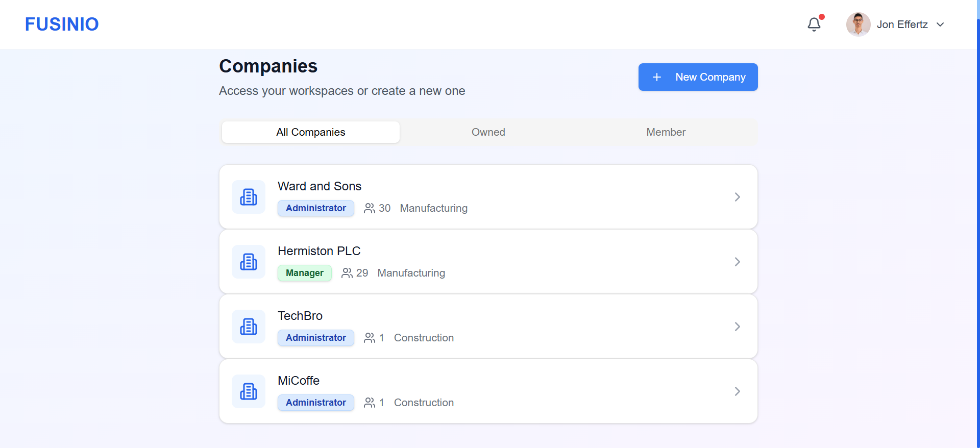
Task: Go to the FUSINIO home logo
Action: coord(62,24)
